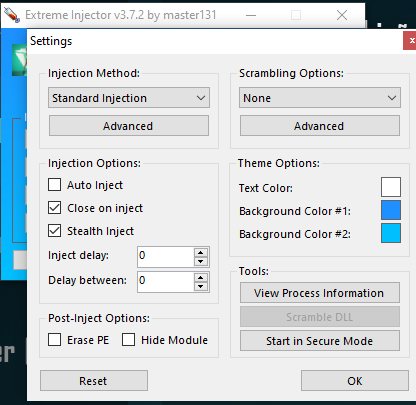Uncheck Stealth Inject
The width and height of the screenshot is (416, 405).
pos(54,231)
